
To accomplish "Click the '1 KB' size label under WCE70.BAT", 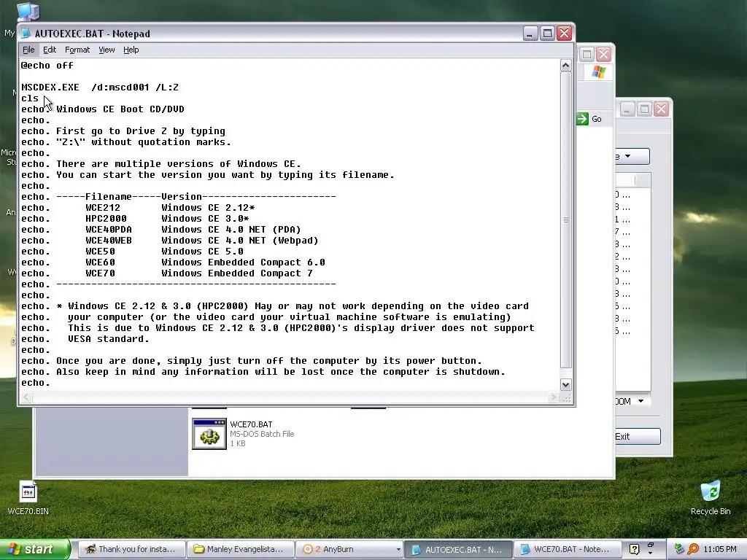I will 238,443.
